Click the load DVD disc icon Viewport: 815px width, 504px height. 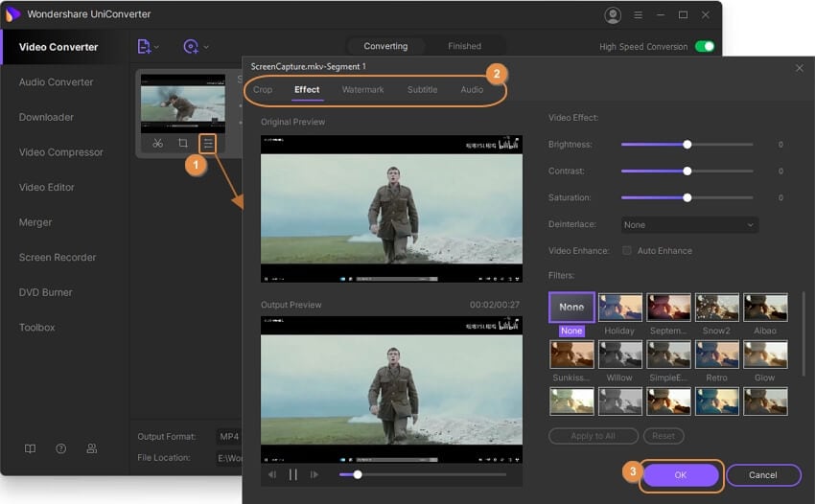click(x=191, y=47)
